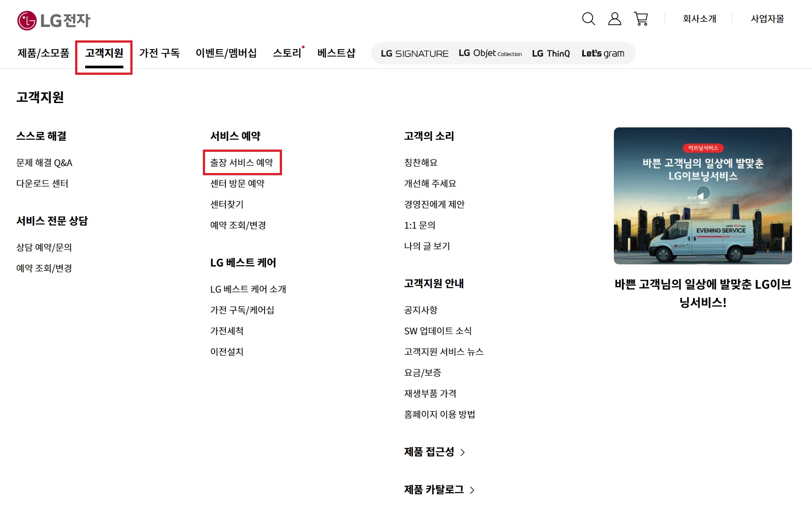Open 공지사항

[421, 310]
